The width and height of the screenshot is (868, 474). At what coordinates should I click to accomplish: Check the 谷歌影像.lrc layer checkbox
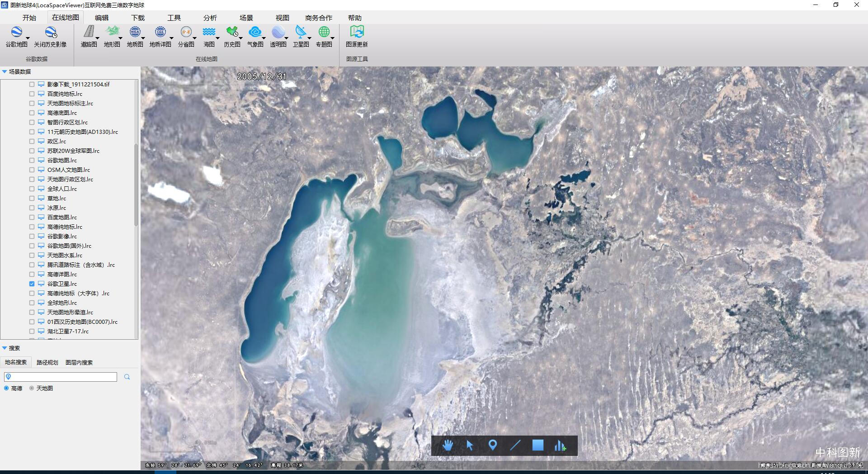tap(32, 236)
